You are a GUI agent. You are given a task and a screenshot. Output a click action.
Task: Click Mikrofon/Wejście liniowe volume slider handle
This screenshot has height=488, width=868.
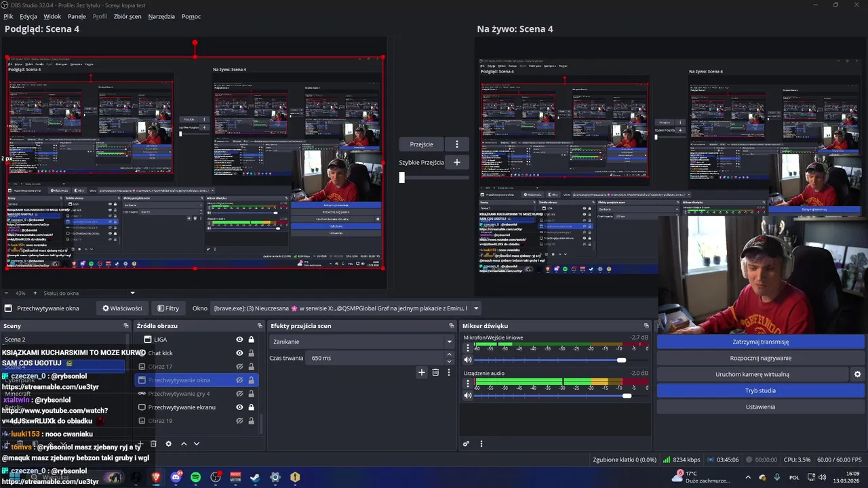621,360
